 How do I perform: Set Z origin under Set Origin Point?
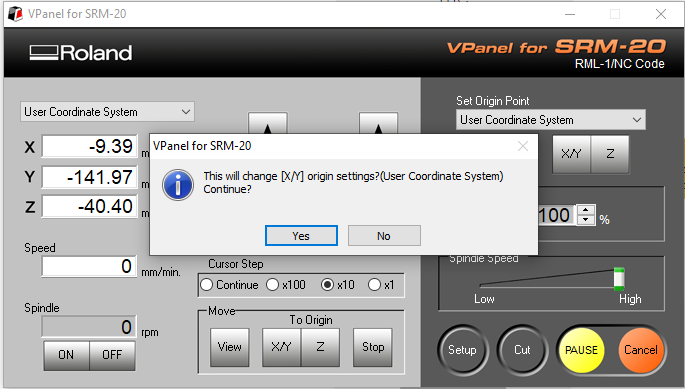tap(610, 154)
